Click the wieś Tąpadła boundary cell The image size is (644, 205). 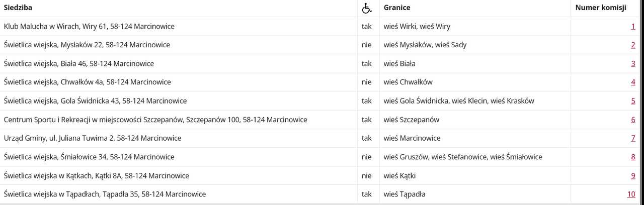475,194
